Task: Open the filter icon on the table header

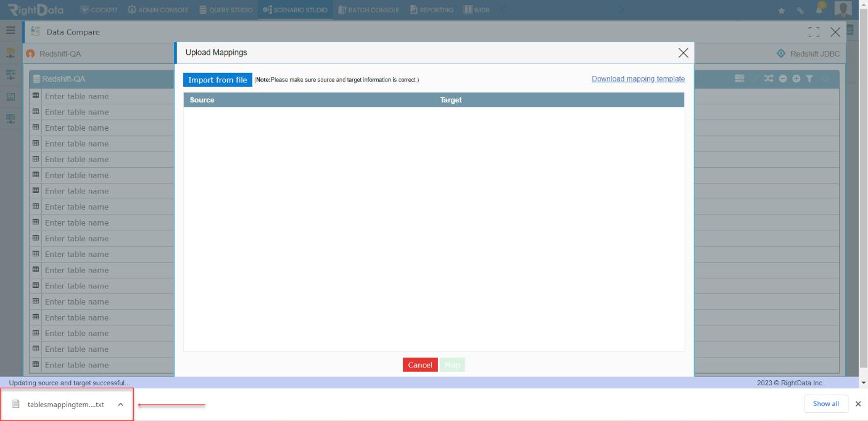Action: [x=810, y=79]
